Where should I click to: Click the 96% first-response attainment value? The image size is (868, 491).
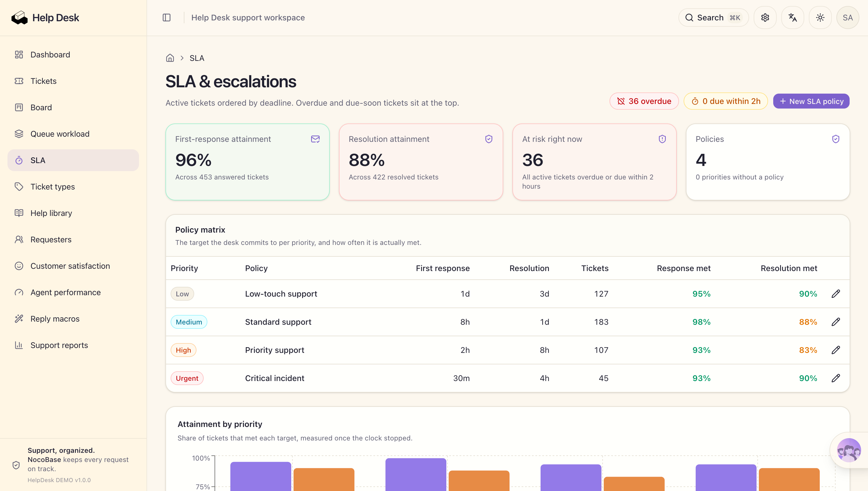point(193,160)
